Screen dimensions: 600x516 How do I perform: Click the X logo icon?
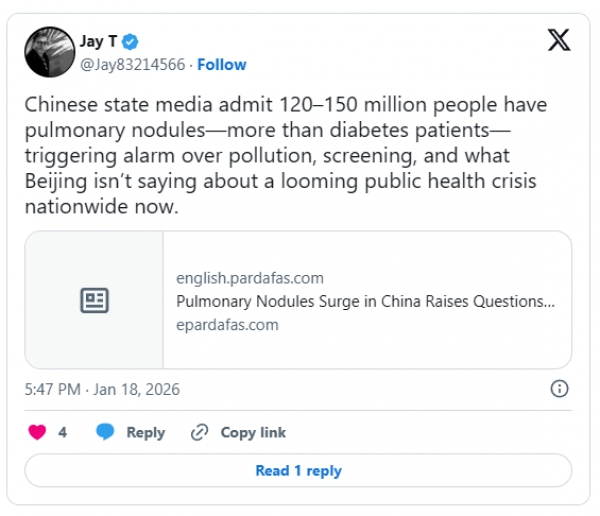pos(559,41)
